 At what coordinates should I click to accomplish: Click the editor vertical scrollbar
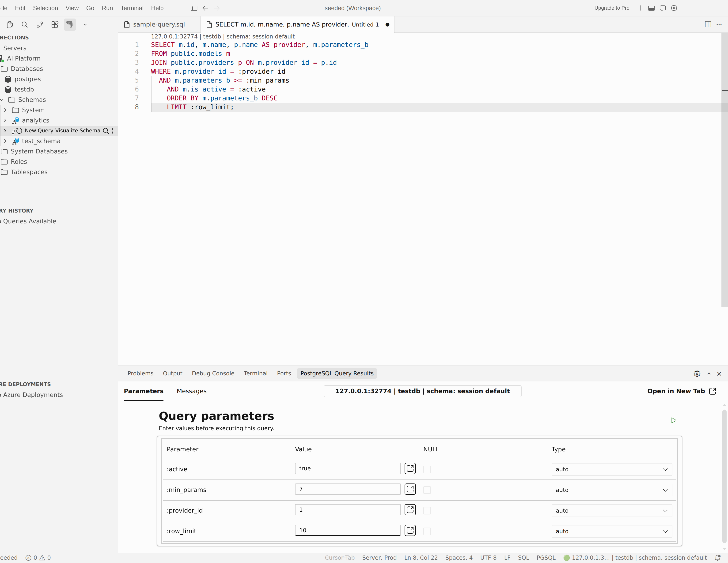[724, 170]
